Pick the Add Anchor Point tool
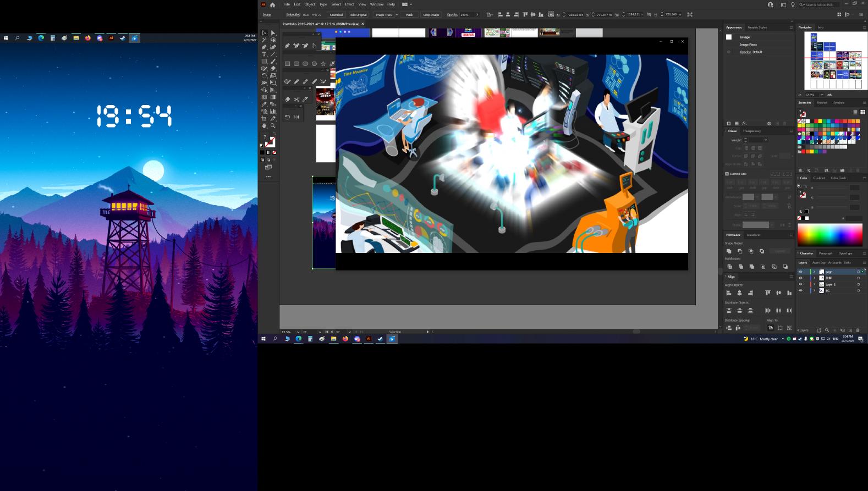The height and width of the screenshot is (491, 868). (296, 46)
